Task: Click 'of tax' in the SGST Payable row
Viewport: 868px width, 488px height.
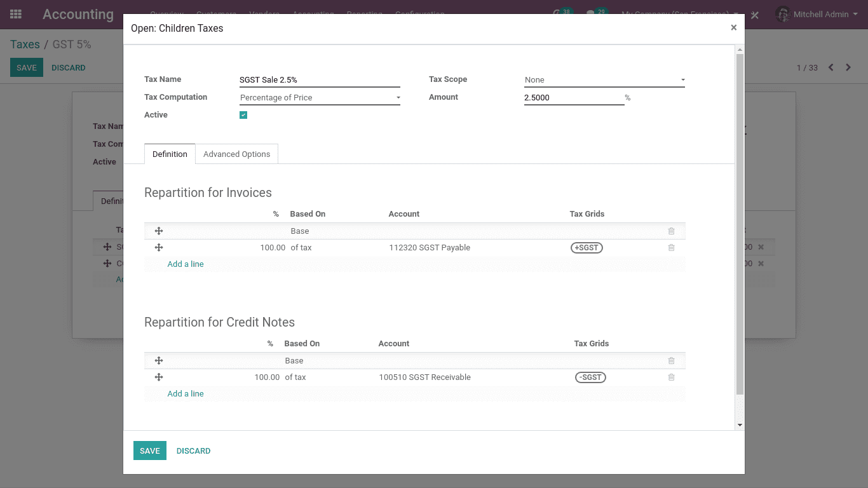Action: [301, 248]
